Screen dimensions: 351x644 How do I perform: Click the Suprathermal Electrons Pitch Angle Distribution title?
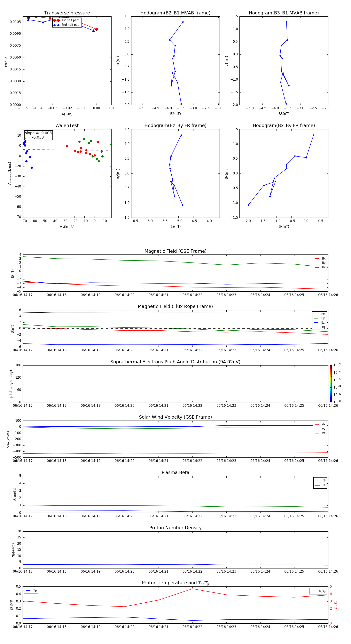click(175, 362)
